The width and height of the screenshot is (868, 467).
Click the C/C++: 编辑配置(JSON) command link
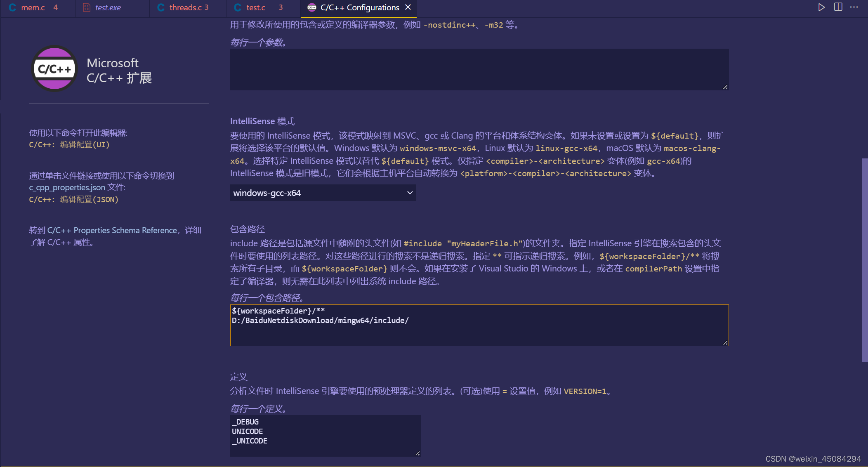coord(73,199)
